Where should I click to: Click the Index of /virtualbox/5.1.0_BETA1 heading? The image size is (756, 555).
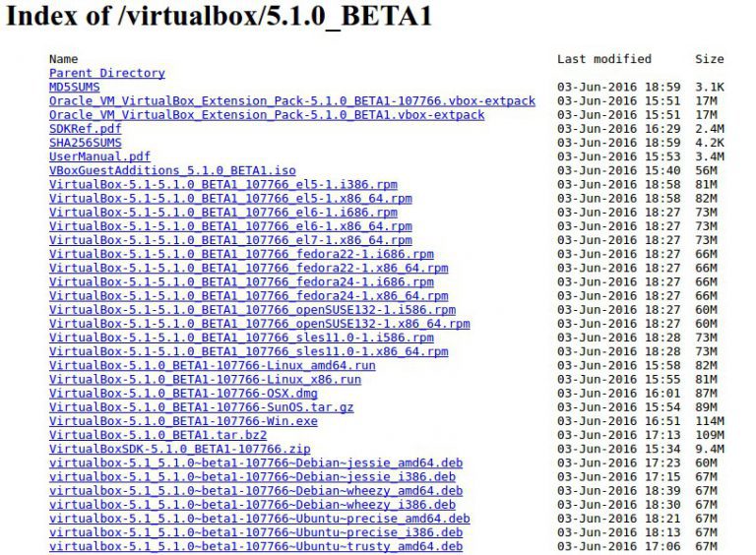[x=219, y=17]
